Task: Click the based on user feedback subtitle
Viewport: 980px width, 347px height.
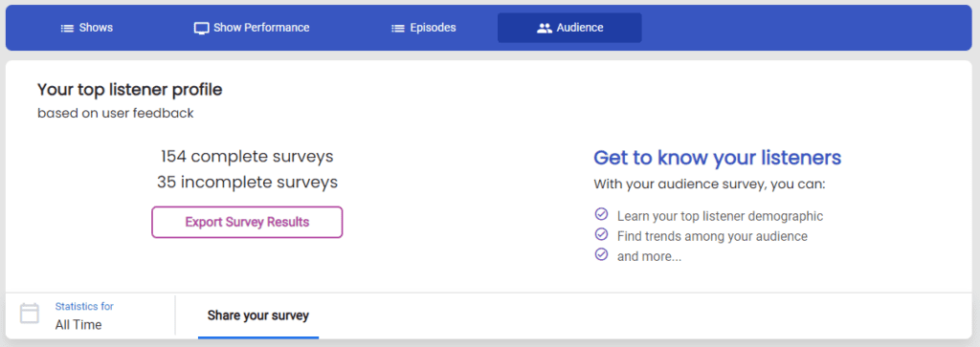Action: [x=115, y=114]
